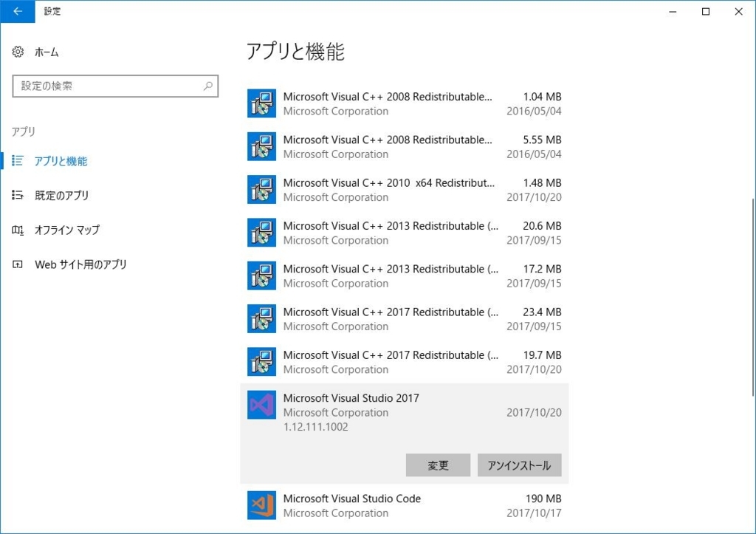This screenshot has width=756, height=534.
Task: Click the 変更 button
Action: click(438, 465)
